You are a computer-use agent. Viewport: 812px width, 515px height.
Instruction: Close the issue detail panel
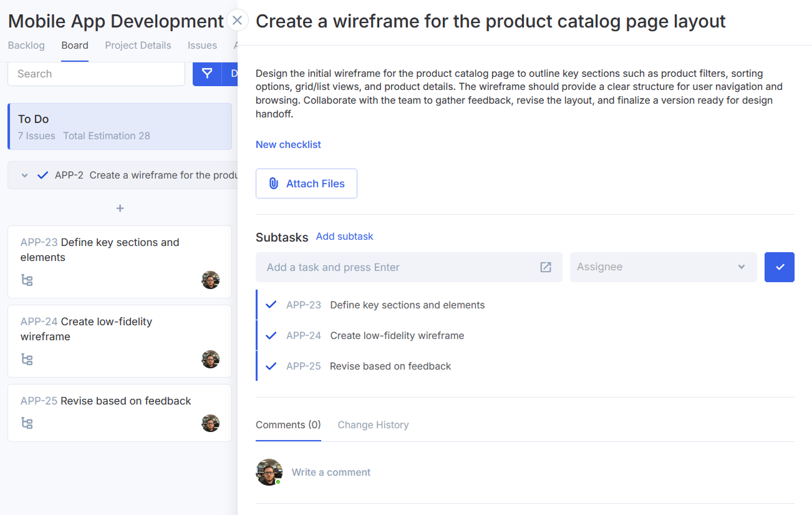click(237, 21)
